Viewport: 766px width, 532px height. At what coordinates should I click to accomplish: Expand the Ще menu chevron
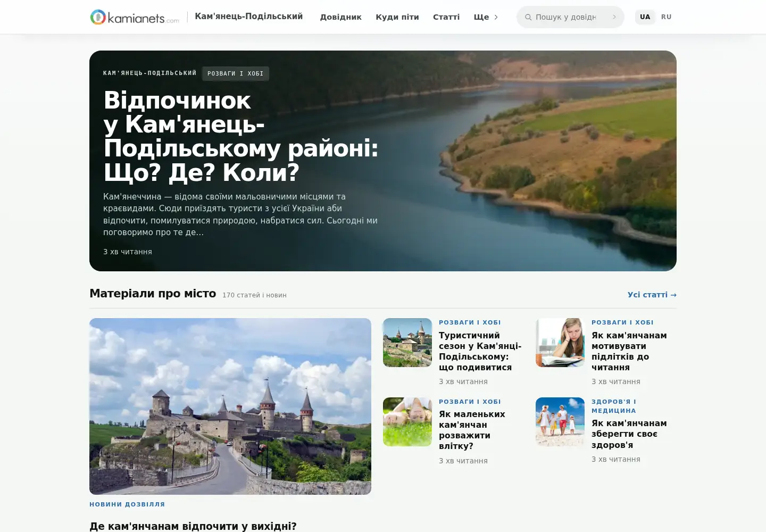point(496,17)
